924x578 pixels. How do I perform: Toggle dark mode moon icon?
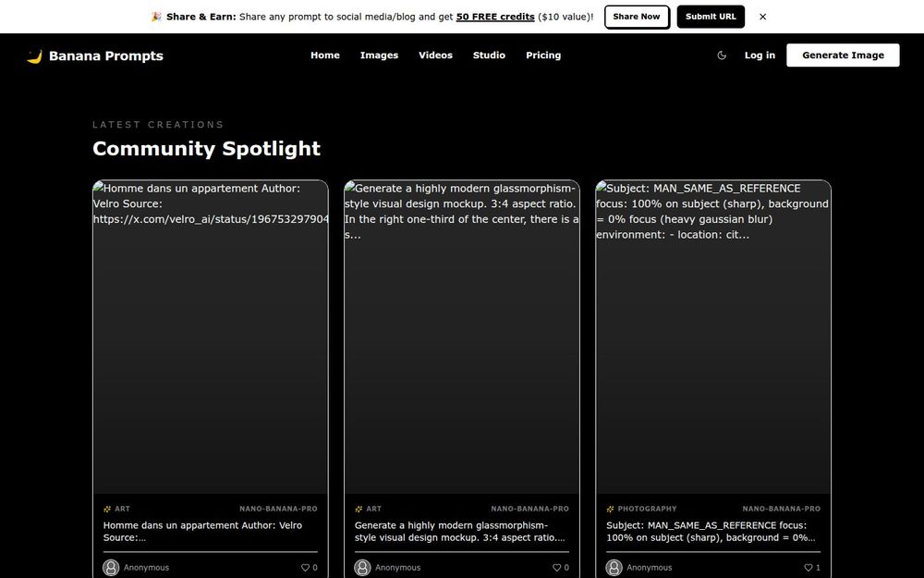(722, 55)
